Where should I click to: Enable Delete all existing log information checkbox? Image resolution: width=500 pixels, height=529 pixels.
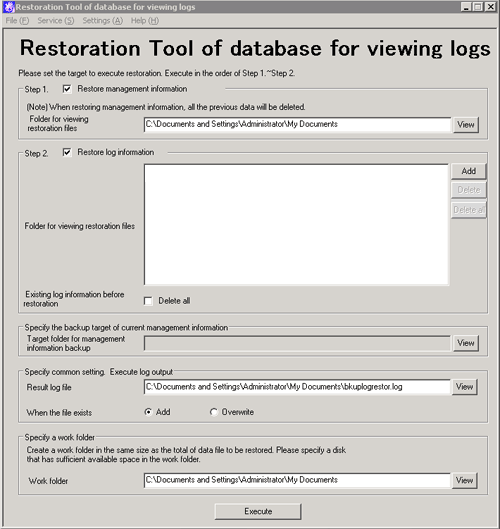click(x=148, y=301)
